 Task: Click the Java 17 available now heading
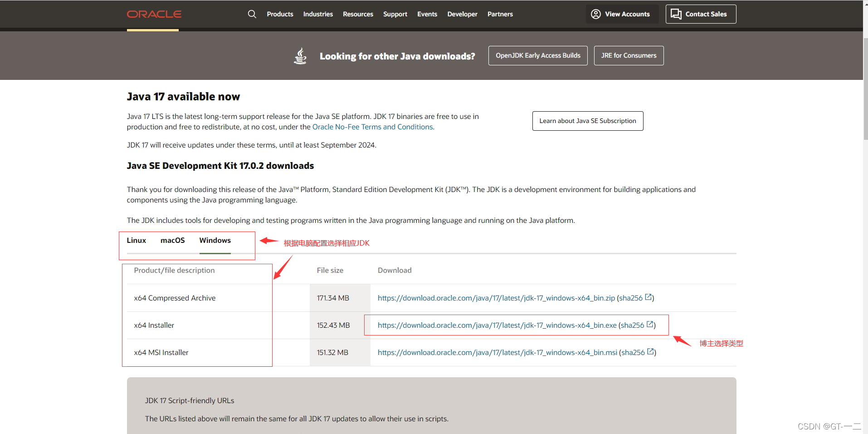point(183,97)
